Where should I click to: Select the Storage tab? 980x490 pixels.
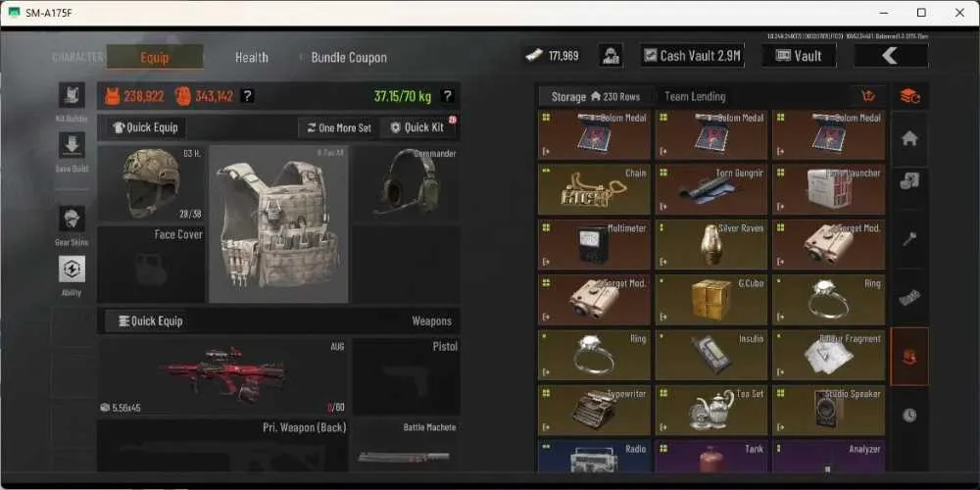coord(595,97)
